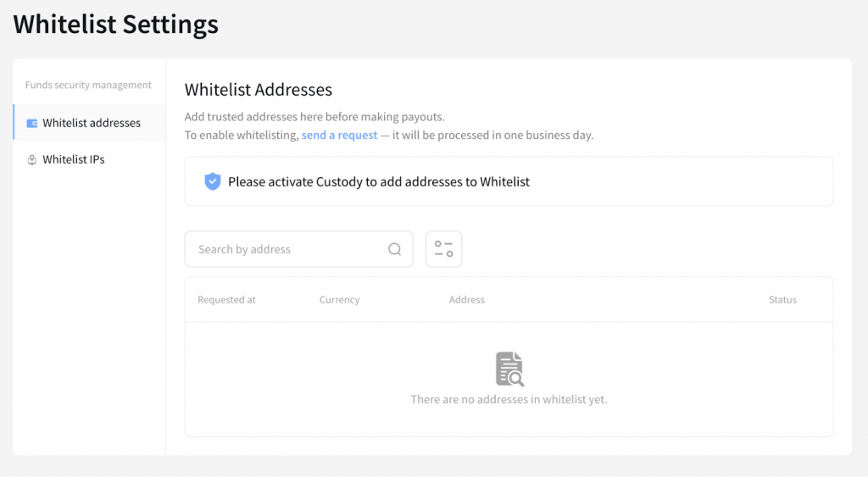Click the magnifier search icon
Viewport: 868px width, 477px height.
point(395,249)
